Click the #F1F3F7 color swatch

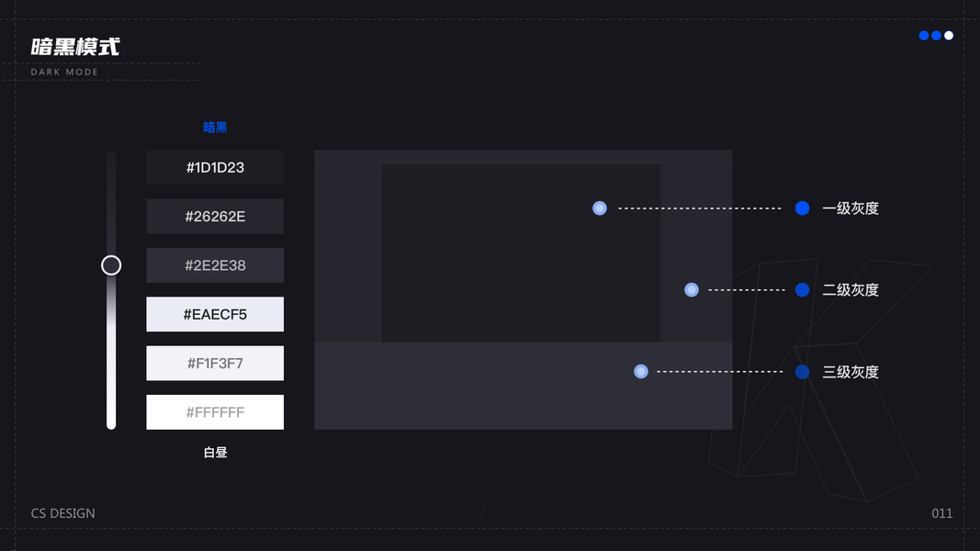(215, 363)
